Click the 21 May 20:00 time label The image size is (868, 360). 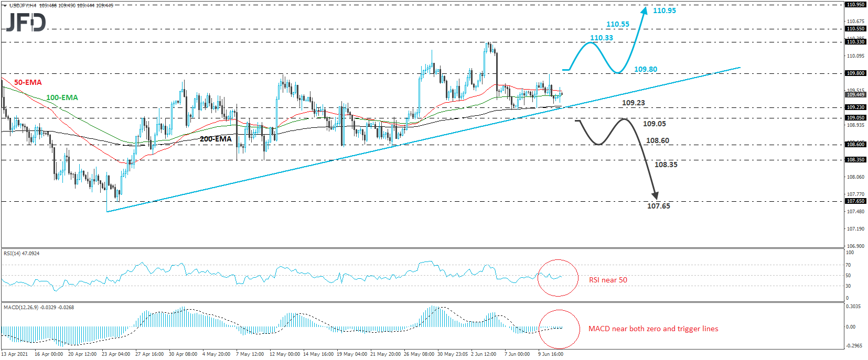point(385,354)
